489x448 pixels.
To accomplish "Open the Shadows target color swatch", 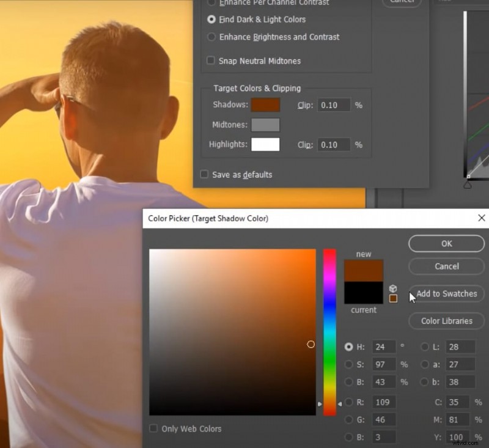I will click(267, 105).
